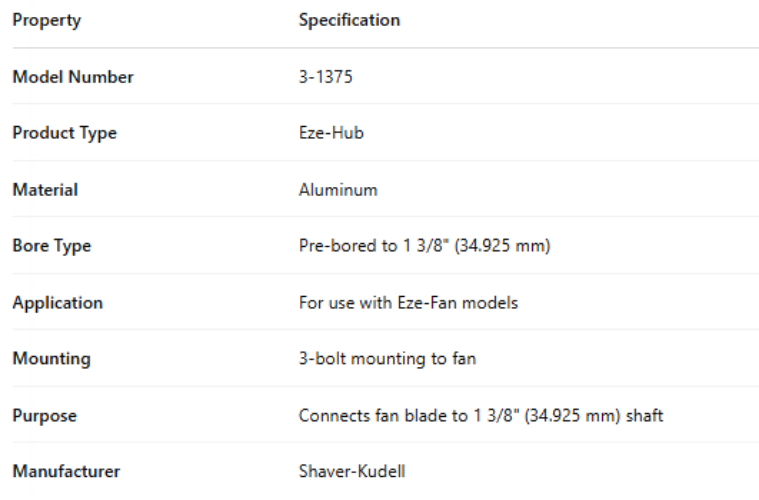759x500 pixels.
Task: Click 34.925 mm in the Bore Type row
Action: tap(501, 246)
